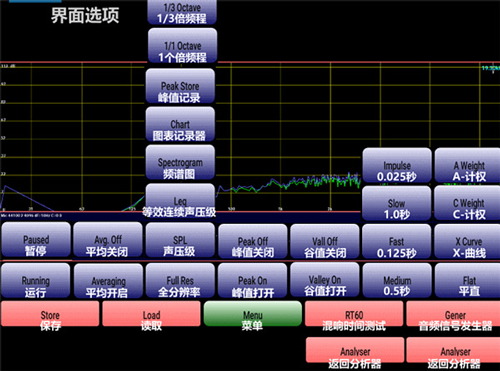Select the 1/1 Octave display mode button

tap(182, 46)
